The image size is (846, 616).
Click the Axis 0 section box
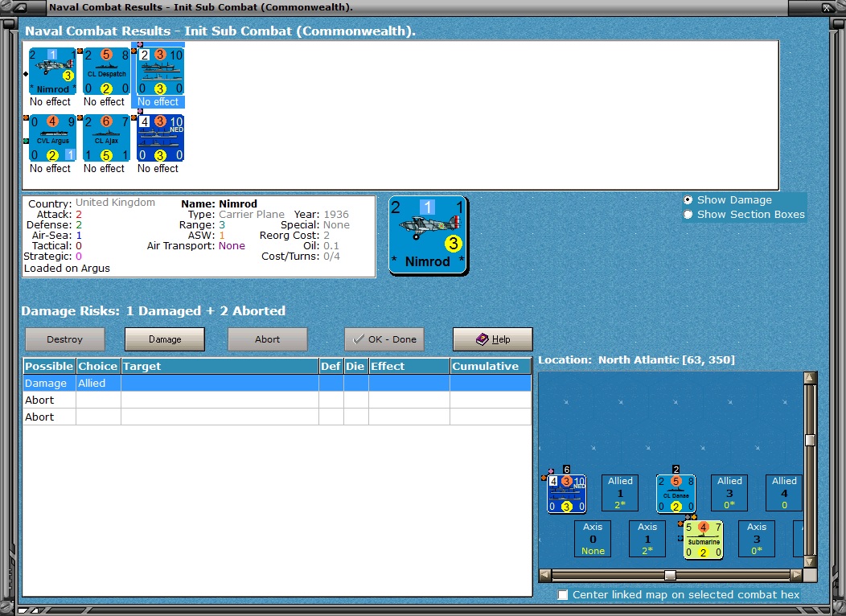(x=593, y=539)
